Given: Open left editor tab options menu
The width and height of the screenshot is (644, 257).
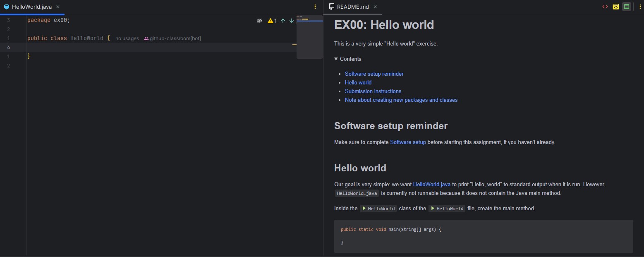Looking at the screenshot, I should (315, 7).
